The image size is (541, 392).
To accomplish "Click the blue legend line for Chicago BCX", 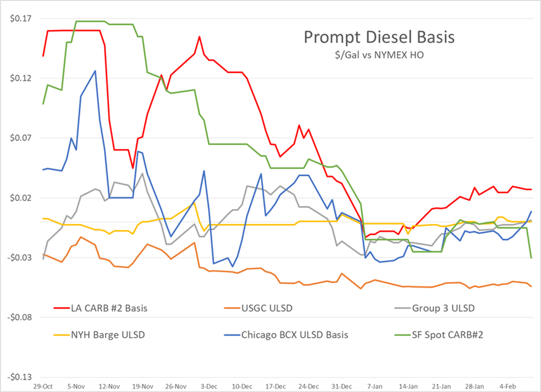I will click(x=232, y=335).
